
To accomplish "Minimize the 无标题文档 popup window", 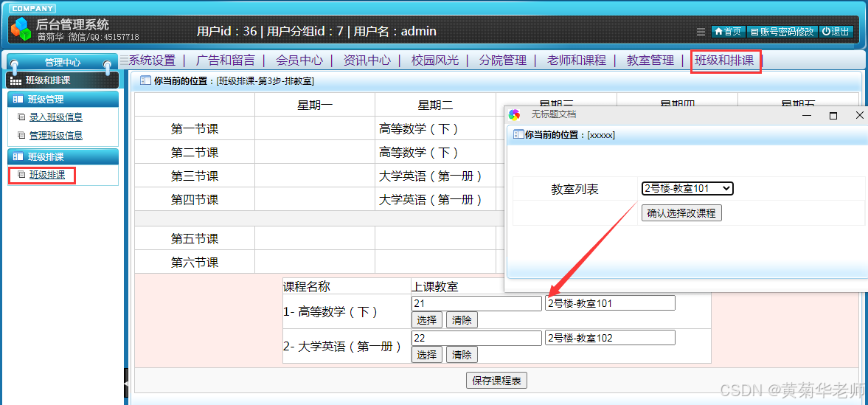I will (x=807, y=115).
